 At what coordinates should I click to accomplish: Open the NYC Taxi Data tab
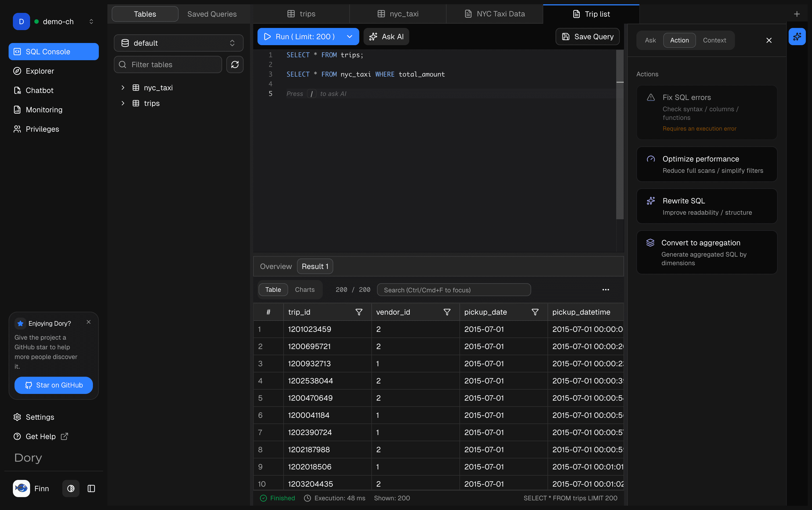click(495, 14)
